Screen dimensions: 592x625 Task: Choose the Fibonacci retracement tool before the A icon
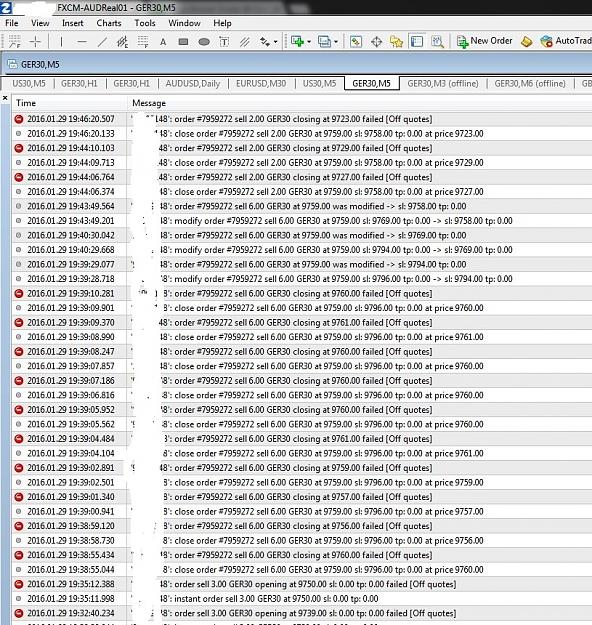click(143, 41)
